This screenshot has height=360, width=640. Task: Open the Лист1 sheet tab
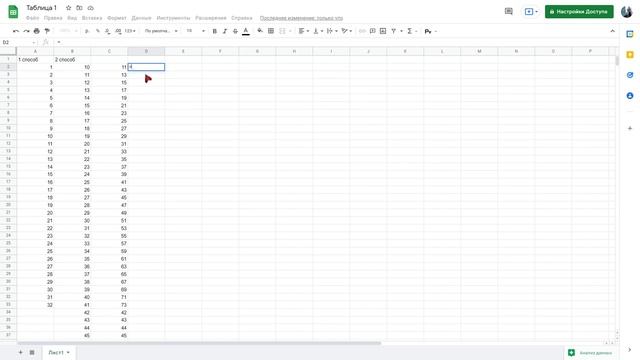[59, 352]
